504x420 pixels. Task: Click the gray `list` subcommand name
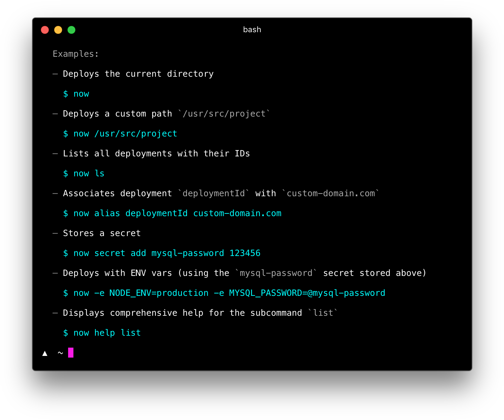coord(323,313)
